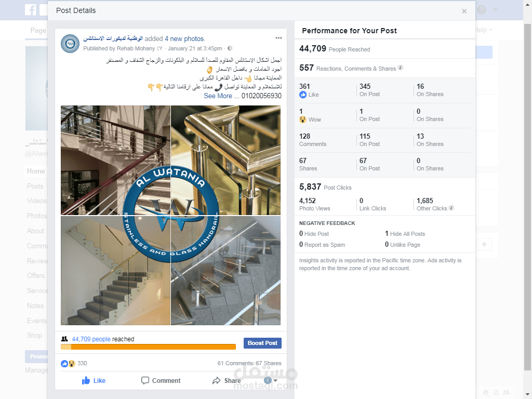Click the 5,837 Post Clicks stat
This screenshot has width=532, height=399.
pyautogui.click(x=325, y=187)
